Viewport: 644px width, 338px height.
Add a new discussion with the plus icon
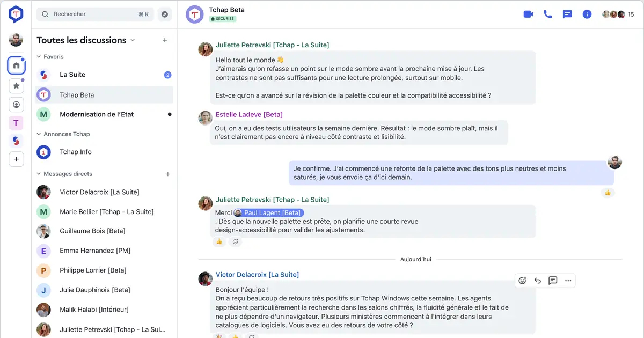click(165, 40)
